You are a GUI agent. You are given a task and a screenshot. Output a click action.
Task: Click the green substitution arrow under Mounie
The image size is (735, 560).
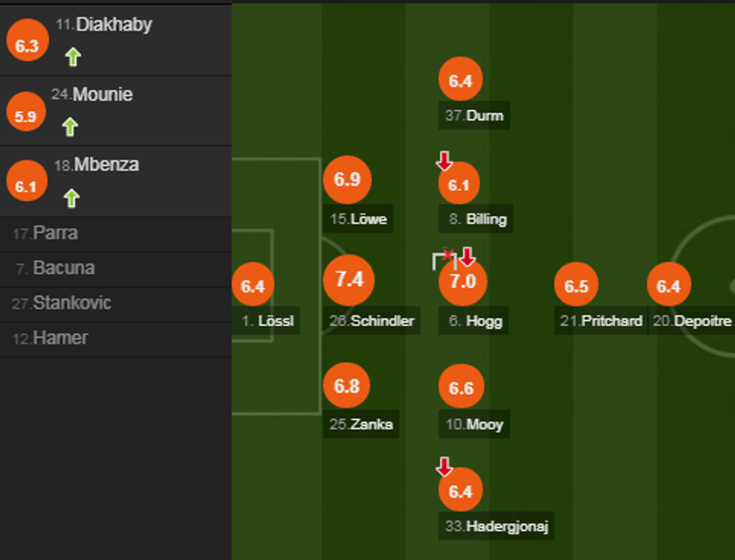pyautogui.click(x=70, y=127)
